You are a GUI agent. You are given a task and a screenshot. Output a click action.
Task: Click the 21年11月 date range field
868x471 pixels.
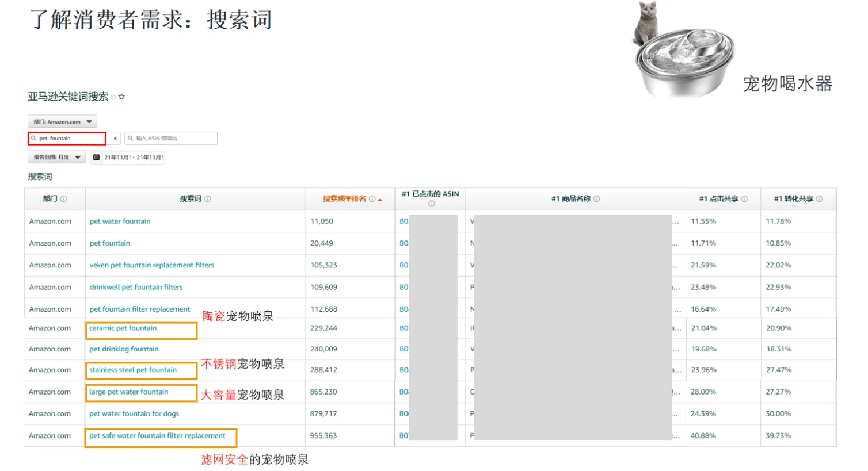[x=133, y=156]
